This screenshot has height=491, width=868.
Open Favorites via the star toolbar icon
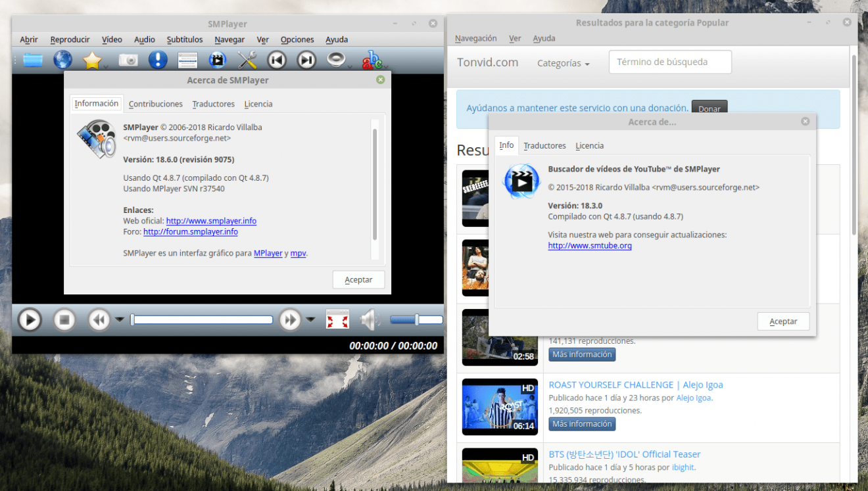tap(92, 60)
